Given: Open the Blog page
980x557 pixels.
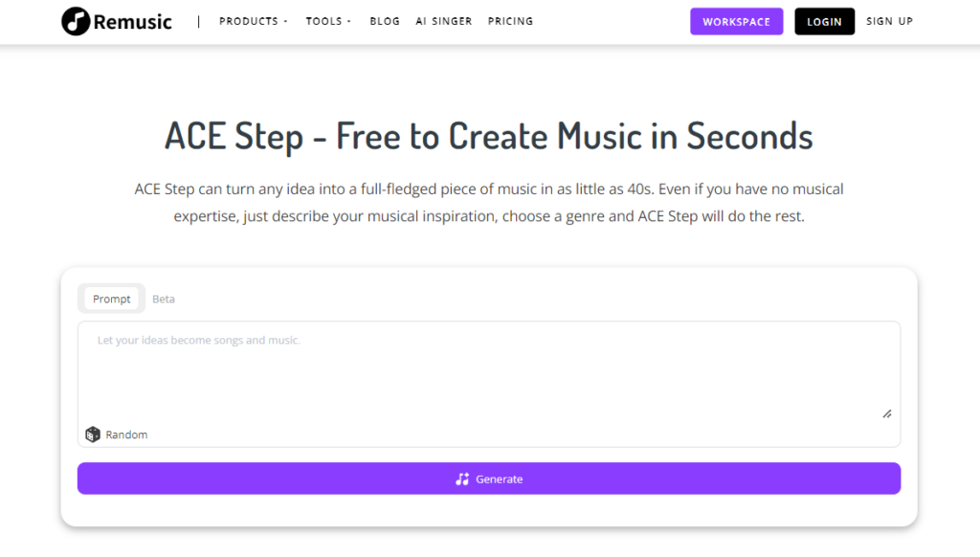Looking at the screenshot, I should 385,20.
